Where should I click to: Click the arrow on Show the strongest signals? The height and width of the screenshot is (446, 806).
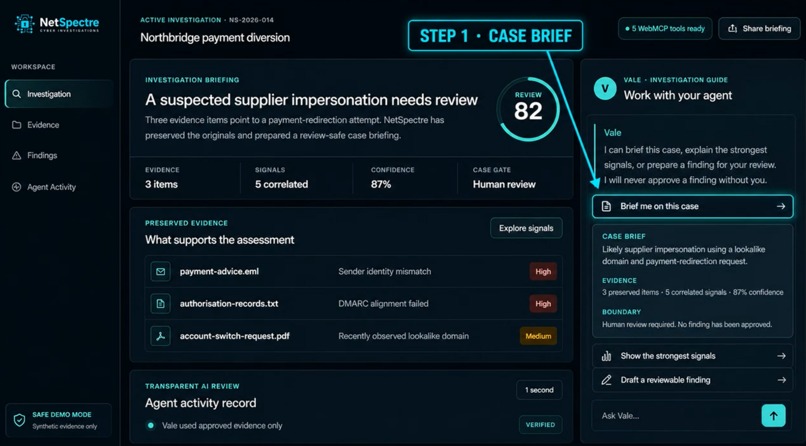point(781,356)
